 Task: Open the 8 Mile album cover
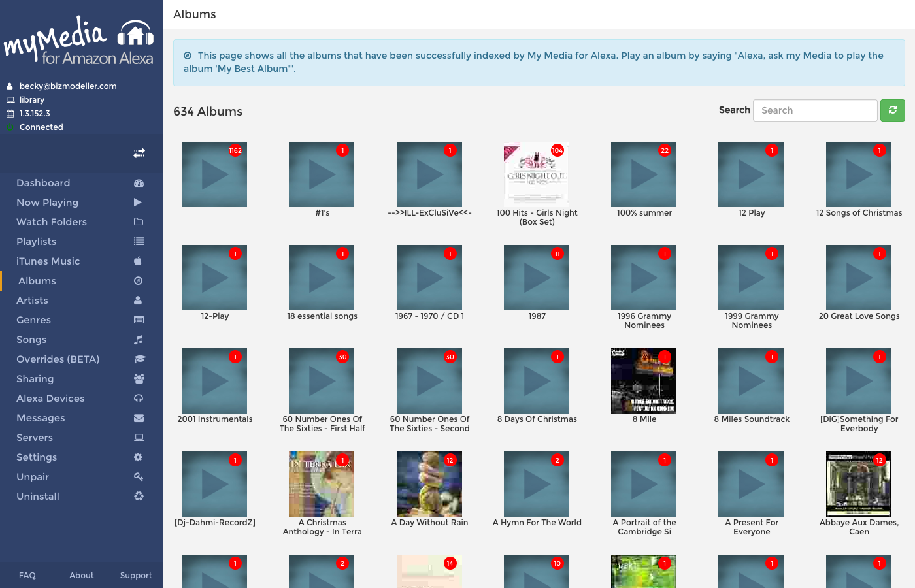click(644, 380)
